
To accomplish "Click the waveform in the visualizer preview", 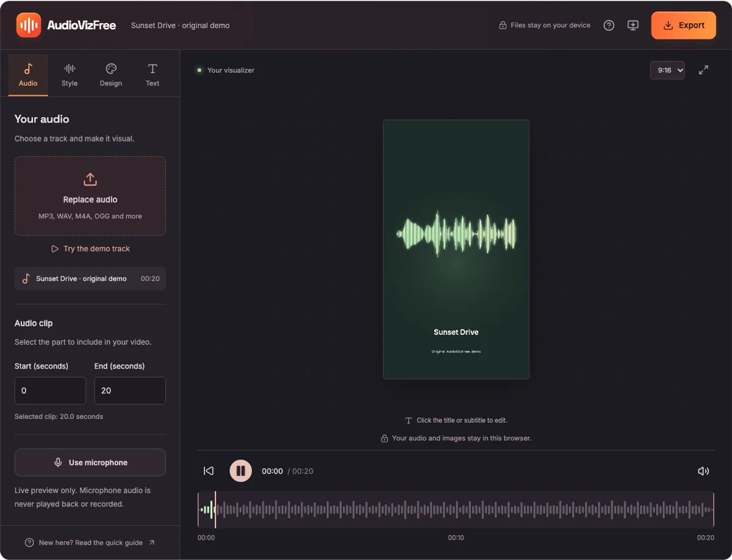I will [456, 234].
